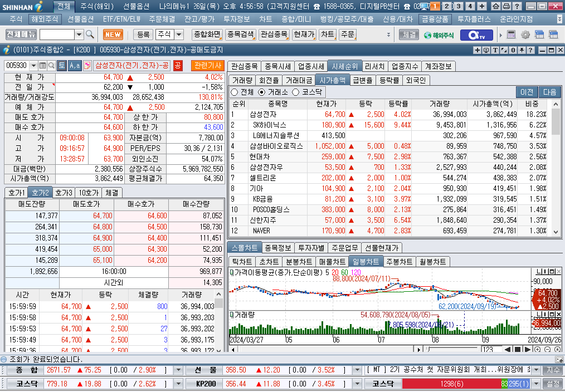The height and width of the screenshot is (392, 565).
Task: Select 코스닥 radio button
Action: point(296,92)
